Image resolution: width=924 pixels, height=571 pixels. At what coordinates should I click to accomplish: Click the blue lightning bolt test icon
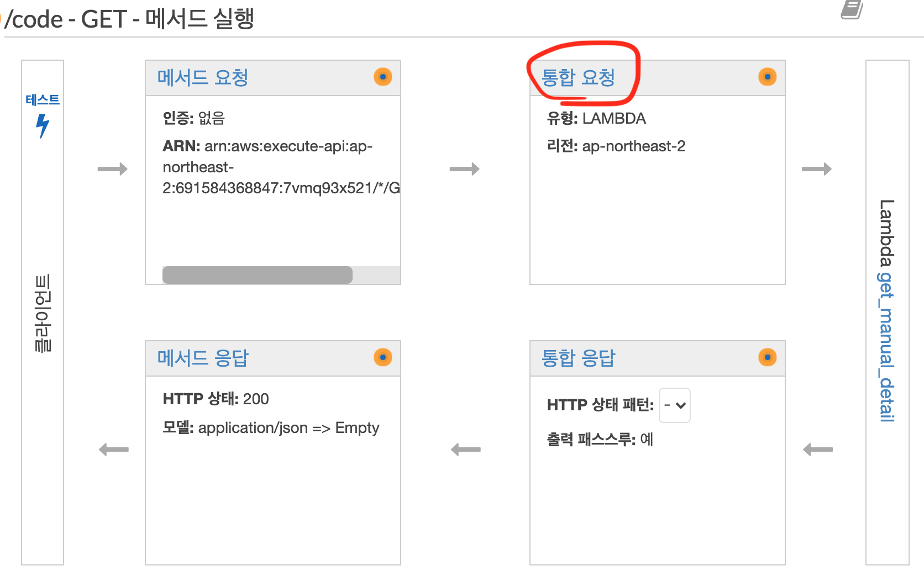pos(43,125)
